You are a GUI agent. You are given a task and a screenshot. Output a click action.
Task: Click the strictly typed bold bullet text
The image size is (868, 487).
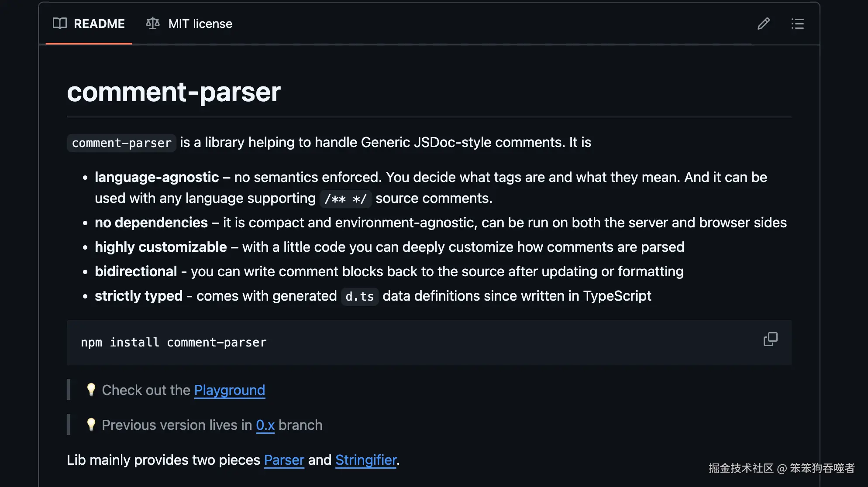click(x=138, y=296)
